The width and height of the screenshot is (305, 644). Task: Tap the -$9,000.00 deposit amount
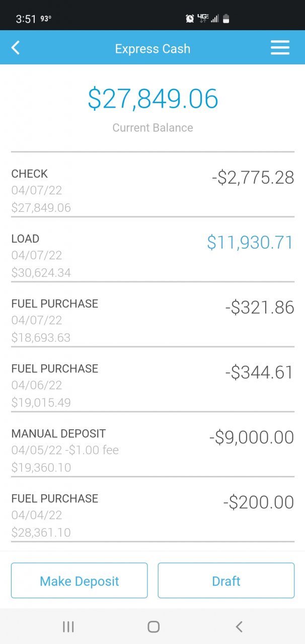point(252,437)
